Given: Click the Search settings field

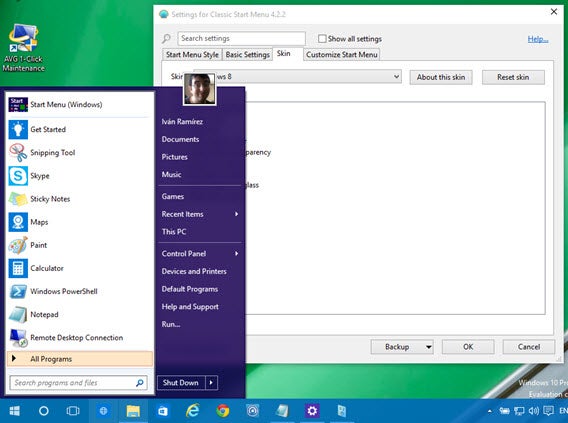Looking at the screenshot, I should [x=242, y=38].
